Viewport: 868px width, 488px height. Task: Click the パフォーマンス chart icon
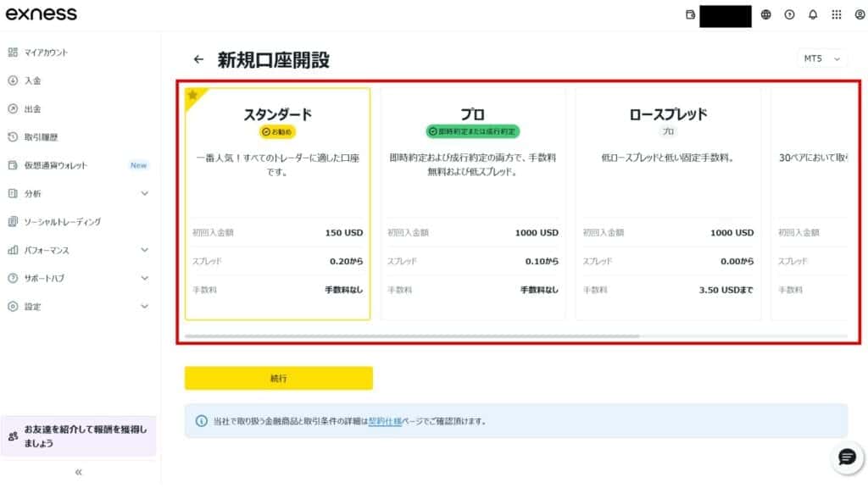(13, 250)
